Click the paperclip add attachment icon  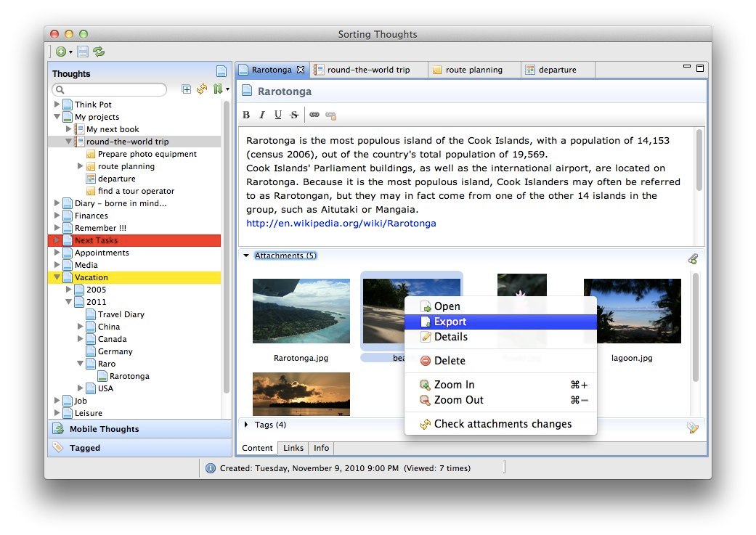[x=693, y=258]
